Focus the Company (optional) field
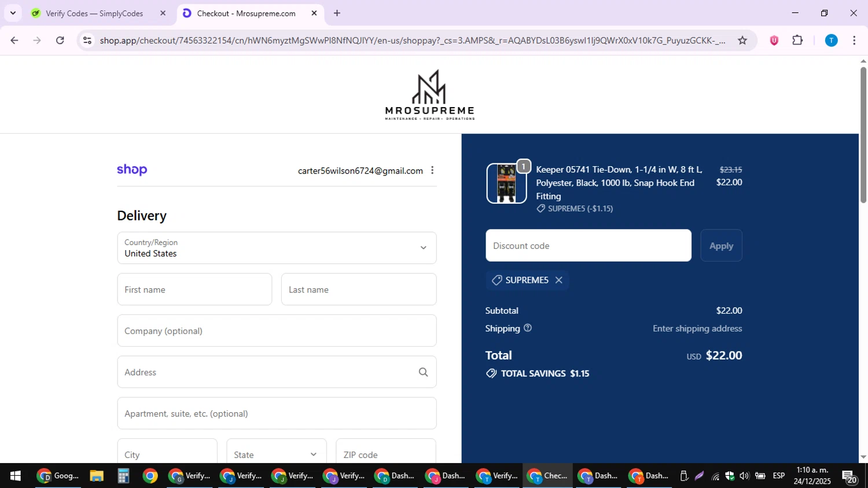 [277, 331]
